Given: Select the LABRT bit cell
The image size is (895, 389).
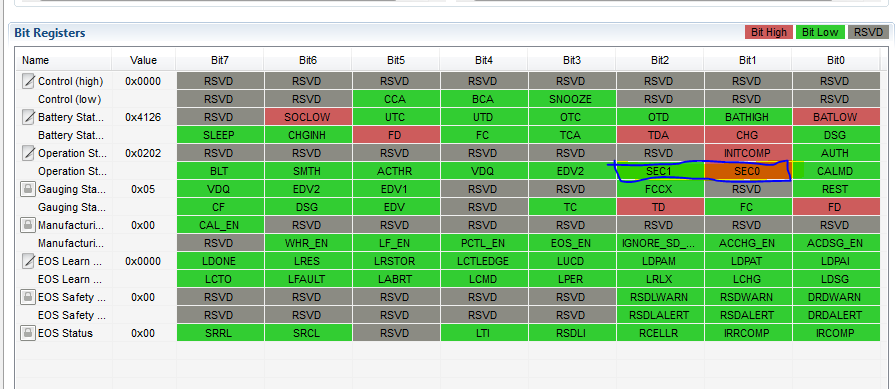Looking at the screenshot, I should (x=396, y=279).
